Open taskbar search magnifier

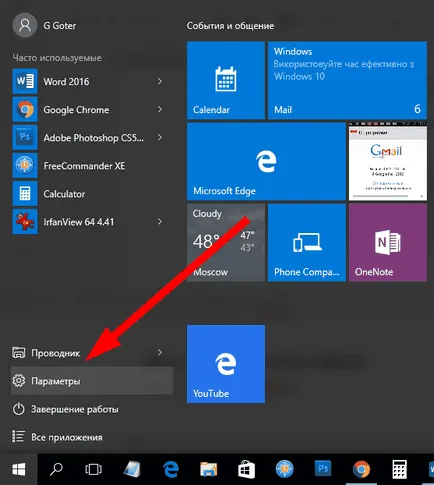[x=56, y=469]
